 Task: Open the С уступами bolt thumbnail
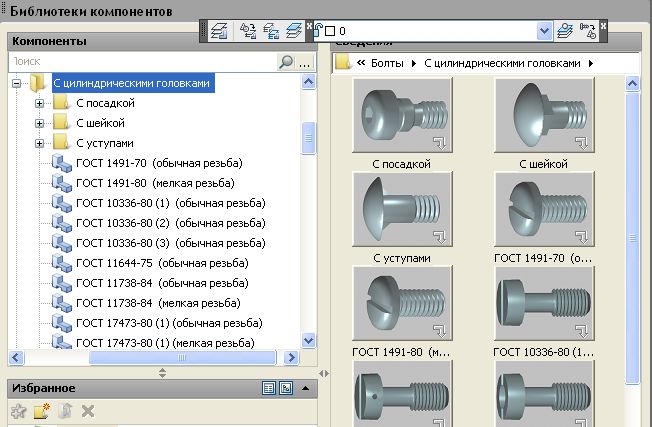click(402, 209)
